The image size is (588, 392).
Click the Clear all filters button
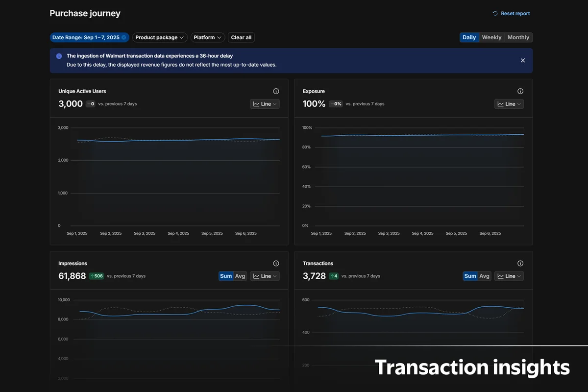coord(241,38)
